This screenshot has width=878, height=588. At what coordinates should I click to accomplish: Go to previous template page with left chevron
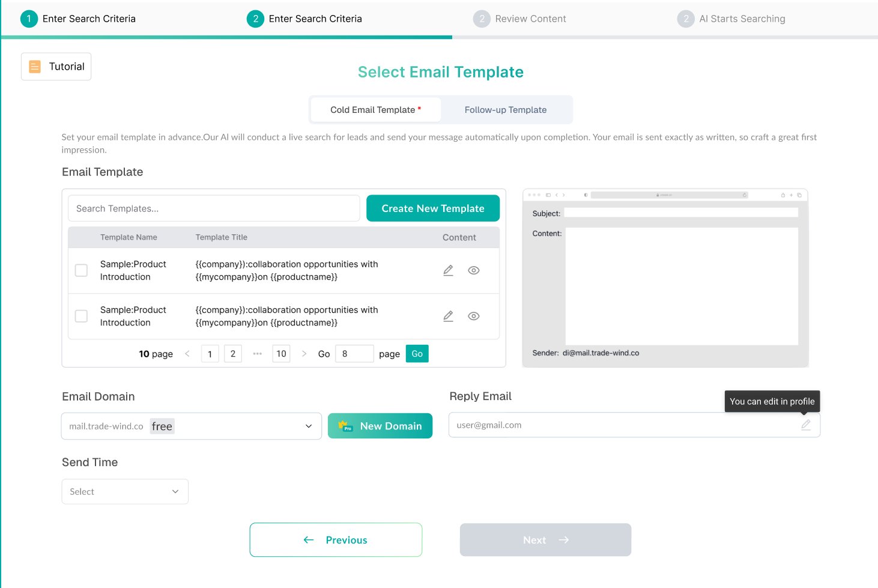pyautogui.click(x=187, y=353)
